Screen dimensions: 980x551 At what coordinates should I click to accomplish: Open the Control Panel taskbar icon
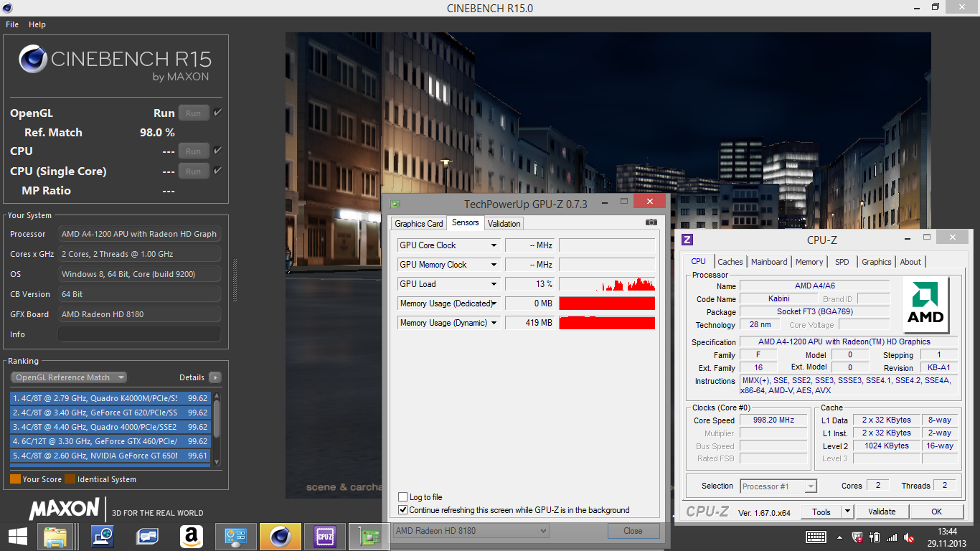235,537
